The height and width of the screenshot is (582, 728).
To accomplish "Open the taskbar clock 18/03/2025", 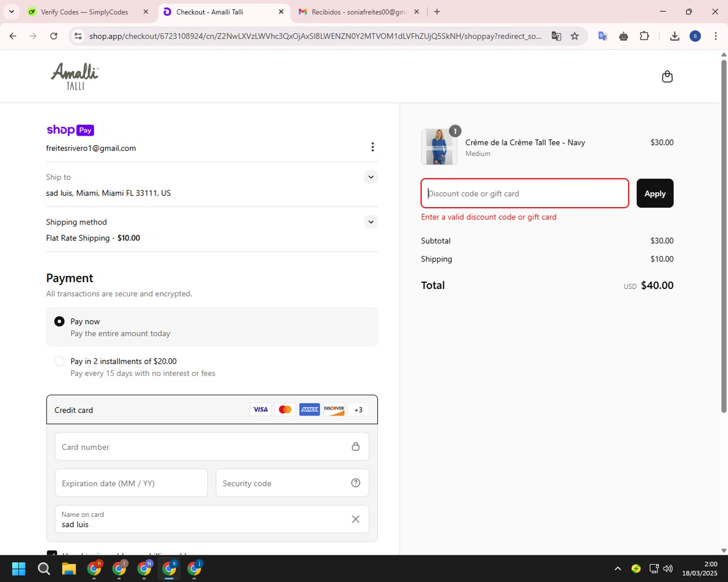I will pyautogui.click(x=699, y=568).
